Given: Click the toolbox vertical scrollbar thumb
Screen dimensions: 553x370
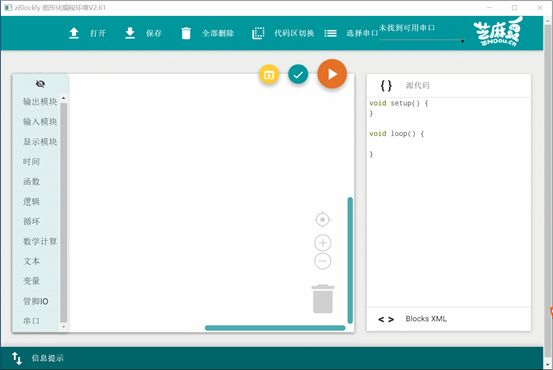Looking at the screenshot, I should (x=63, y=213).
